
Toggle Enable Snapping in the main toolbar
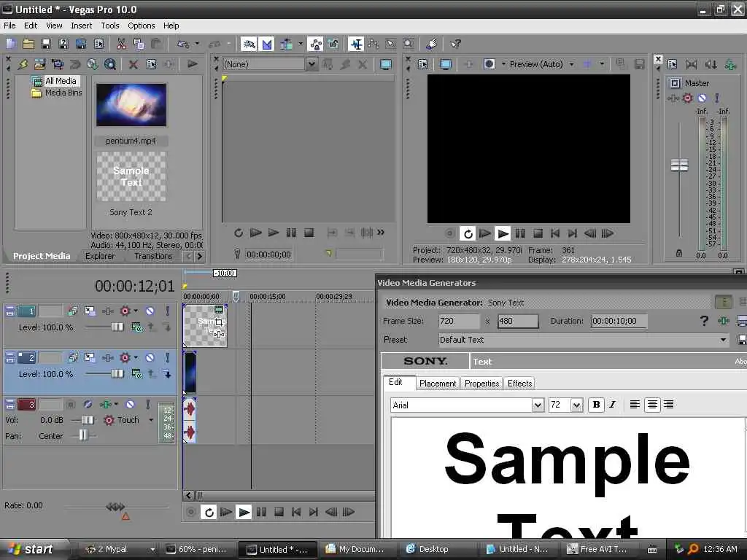pyautogui.click(x=249, y=44)
